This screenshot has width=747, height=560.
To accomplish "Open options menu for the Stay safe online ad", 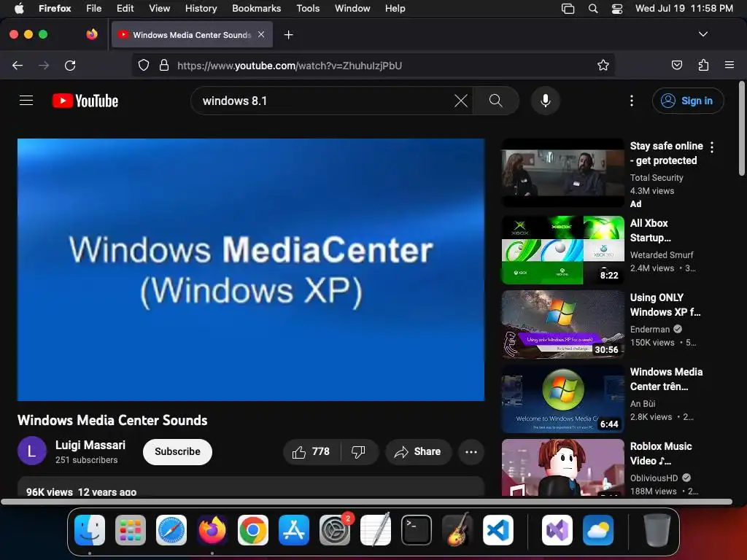I will point(712,147).
